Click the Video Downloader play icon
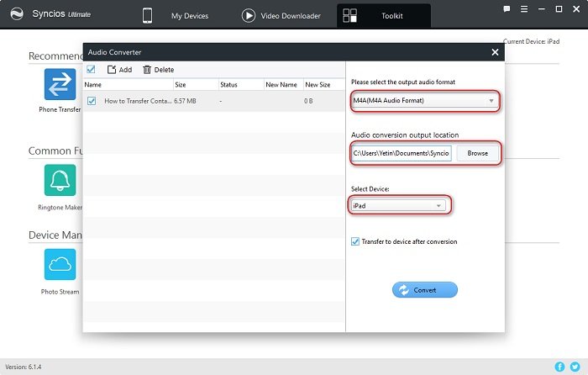Viewport: 588px width, 375px height. coord(249,16)
